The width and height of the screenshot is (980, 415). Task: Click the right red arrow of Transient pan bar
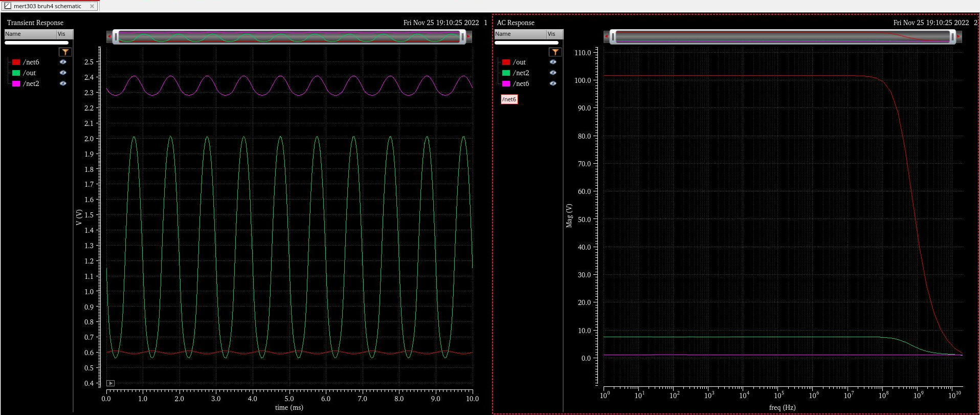click(x=469, y=36)
